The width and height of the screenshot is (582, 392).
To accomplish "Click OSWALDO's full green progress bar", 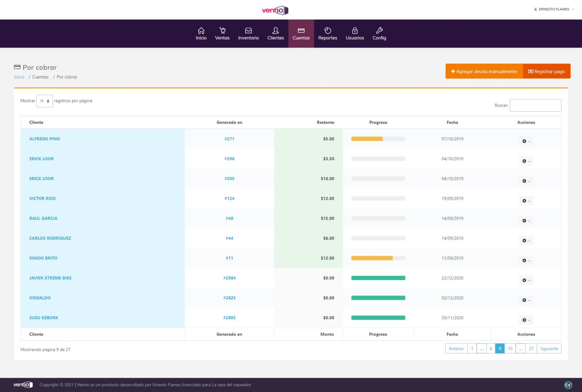I will 378,298.
